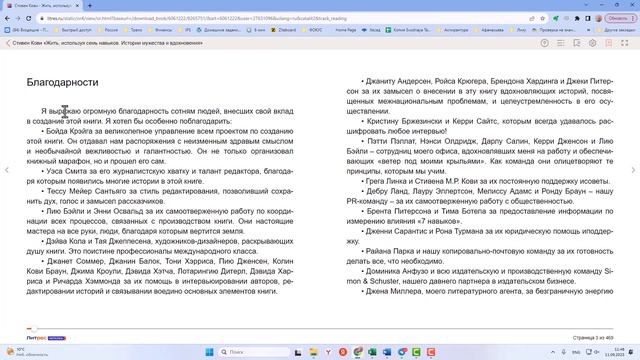Screen dimensions: 640x360
Task: Click book title 'Стивен Кови «Жить, используя семь навыков»'
Action: tap(108, 43)
